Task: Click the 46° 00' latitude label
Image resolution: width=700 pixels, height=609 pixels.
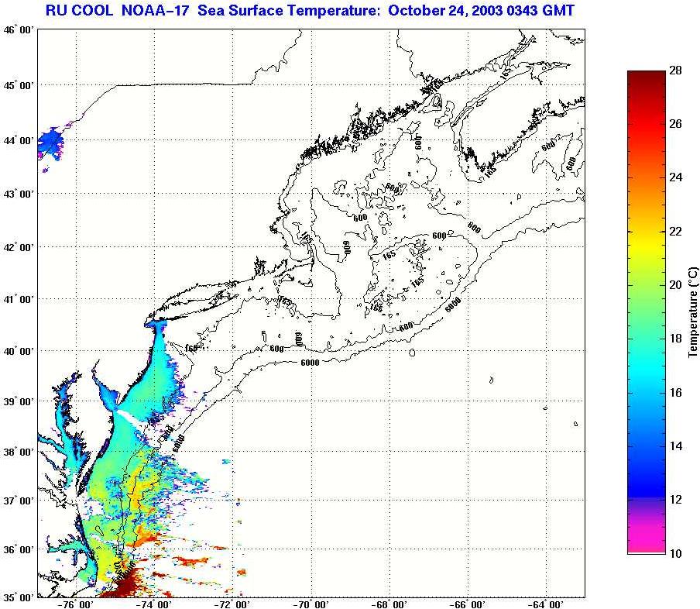Action: tap(19, 30)
